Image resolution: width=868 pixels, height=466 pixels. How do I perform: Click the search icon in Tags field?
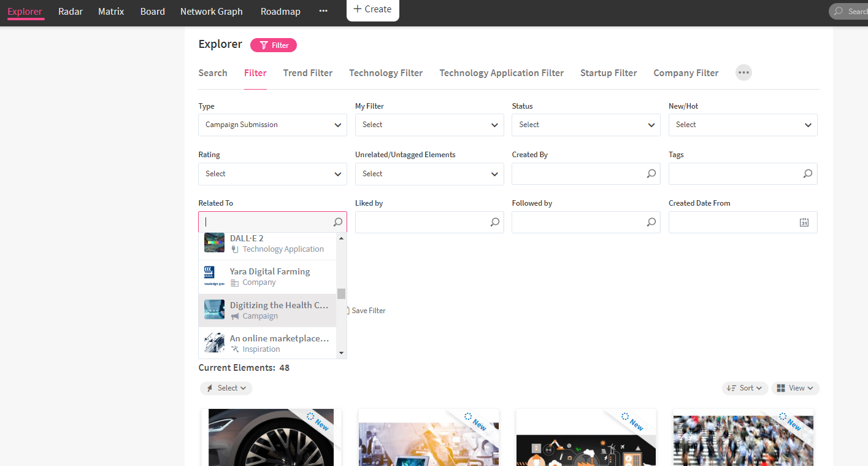(808, 174)
